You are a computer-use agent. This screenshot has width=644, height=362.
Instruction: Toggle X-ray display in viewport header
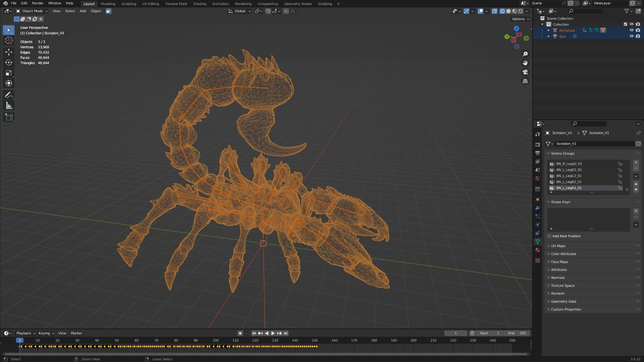(494, 11)
